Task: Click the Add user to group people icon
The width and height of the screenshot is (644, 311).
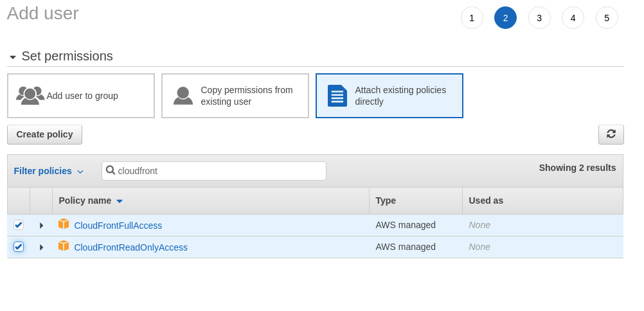Action: point(30,96)
